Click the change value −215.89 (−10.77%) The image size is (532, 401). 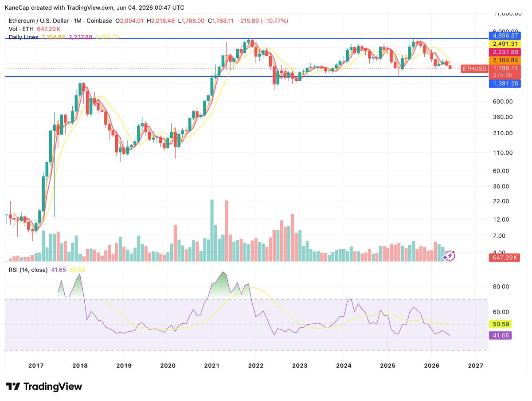pos(263,21)
